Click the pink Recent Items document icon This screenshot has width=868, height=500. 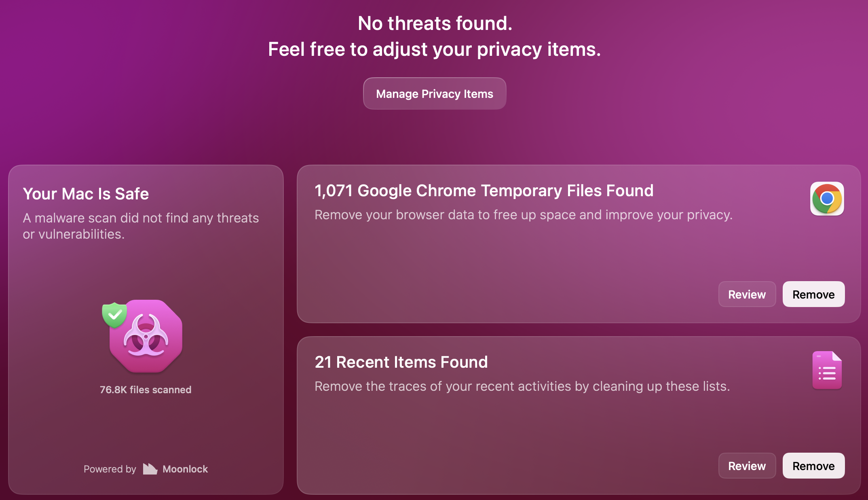[x=827, y=370]
